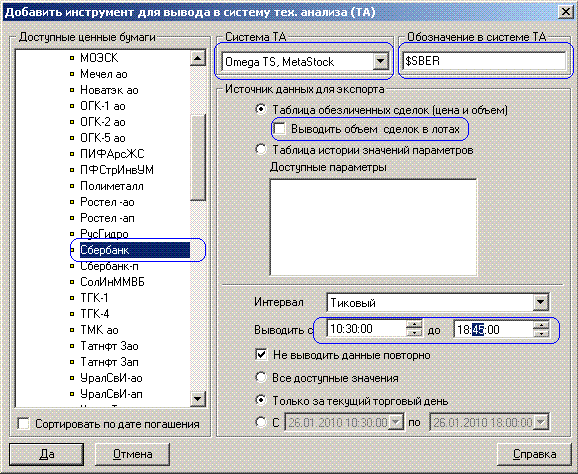Image resolution: width=578 pixels, height=474 pixels.
Task: Select МОЭСК in the securities list
Action: click(99, 58)
